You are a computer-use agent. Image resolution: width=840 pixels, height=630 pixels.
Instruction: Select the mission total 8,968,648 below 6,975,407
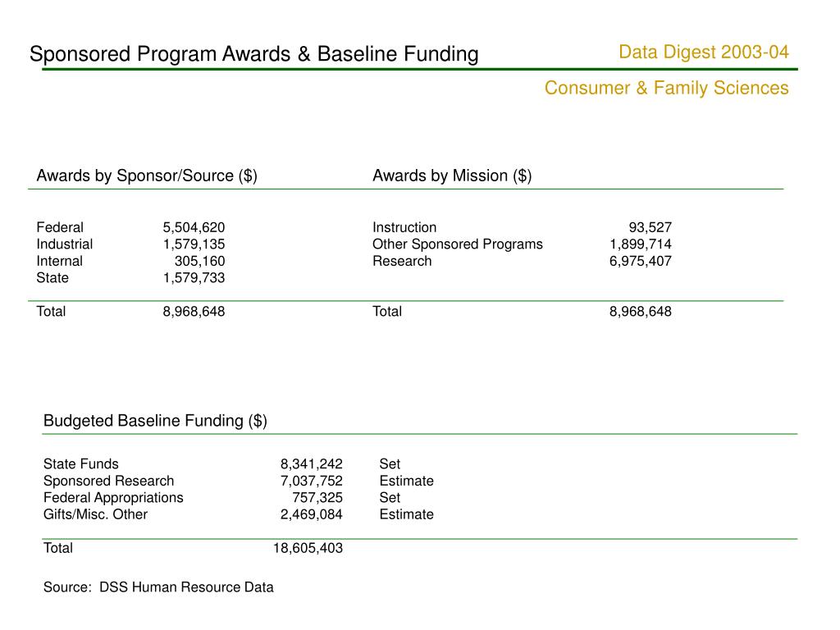641,312
